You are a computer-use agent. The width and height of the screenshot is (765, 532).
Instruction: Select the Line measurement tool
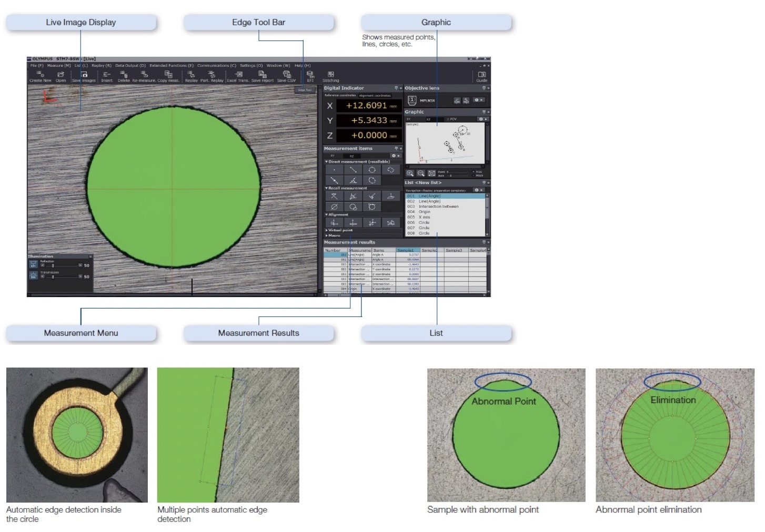[353, 170]
